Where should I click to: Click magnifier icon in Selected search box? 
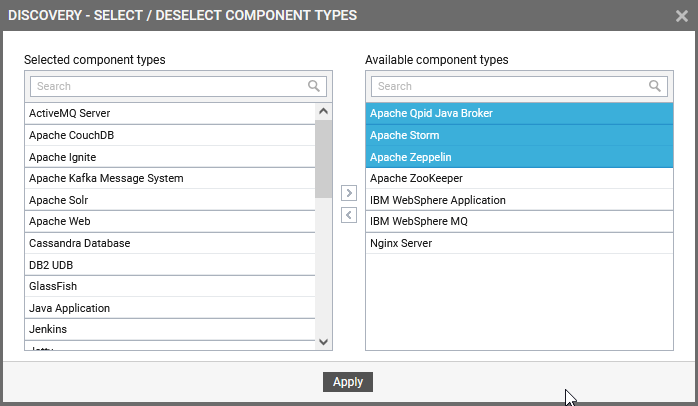(314, 86)
